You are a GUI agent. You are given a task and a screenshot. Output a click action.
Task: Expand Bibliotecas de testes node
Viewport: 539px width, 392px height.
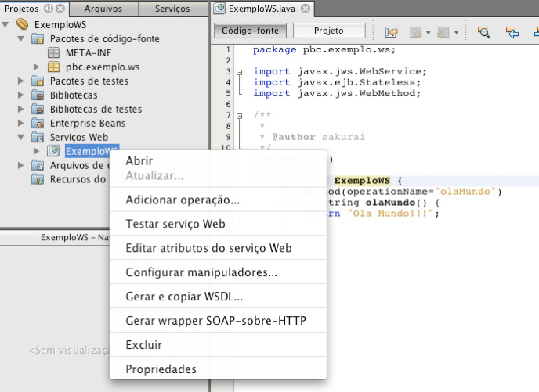coord(20,110)
